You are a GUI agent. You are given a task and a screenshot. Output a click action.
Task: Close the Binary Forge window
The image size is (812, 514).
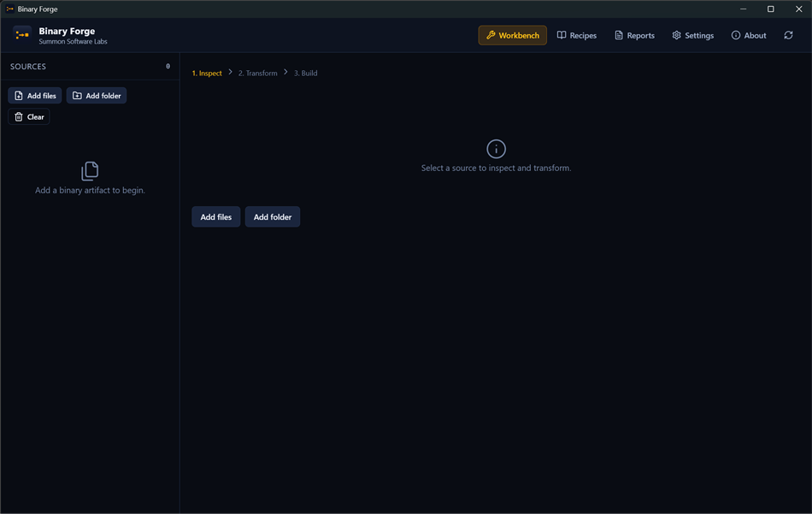798,9
